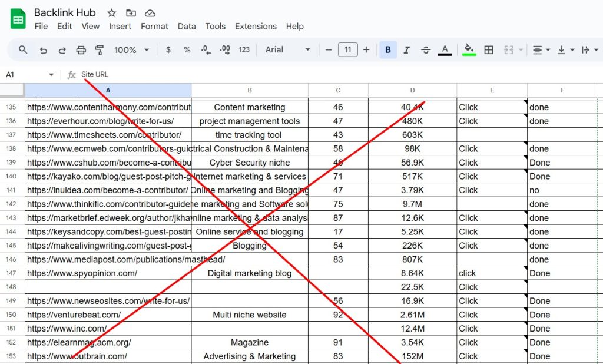603x364 pixels.
Task: Open the everhour.com write-for-us URL cell
Action: (x=108, y=121)
